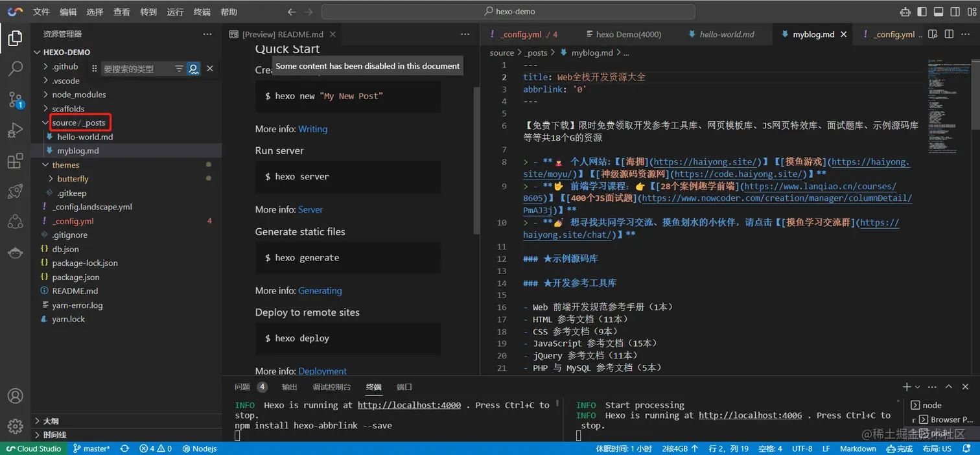Switch to the 端口 panel tab
980x455 pixels.
tap(404, 387)
